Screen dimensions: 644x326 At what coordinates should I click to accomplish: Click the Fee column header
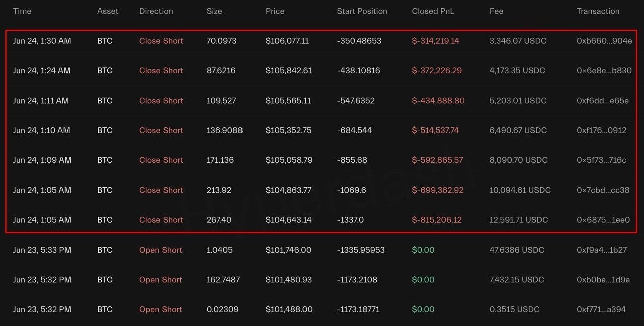tap(496, 11)
